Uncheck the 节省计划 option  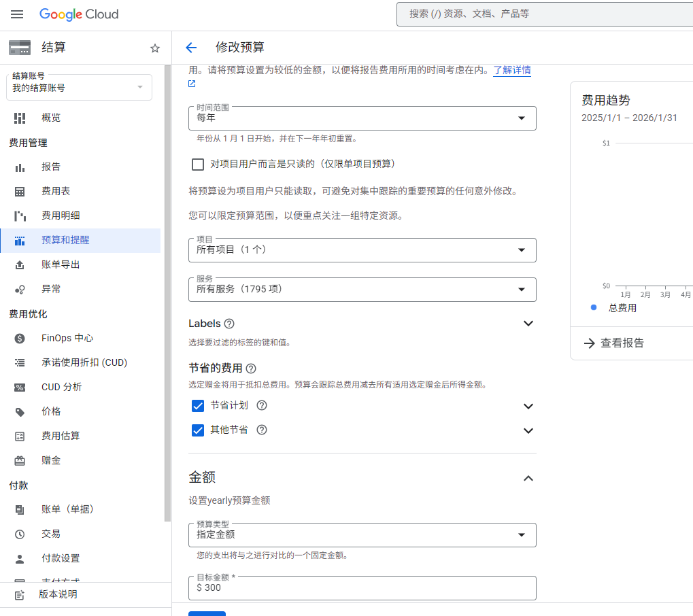coord(198,406)
